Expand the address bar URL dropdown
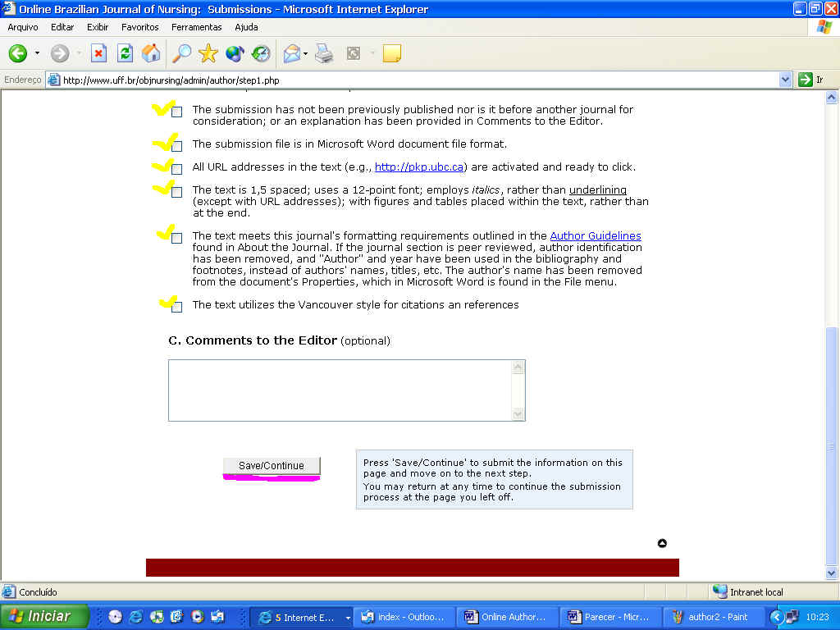Image resolution: width=840 pixels, height=630 pixels. tap(785, 80)
